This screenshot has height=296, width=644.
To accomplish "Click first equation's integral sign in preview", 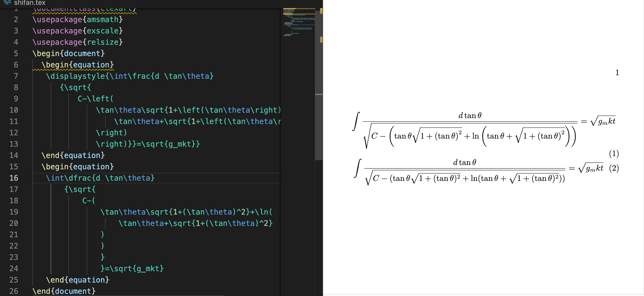I will tap(356, 121).
